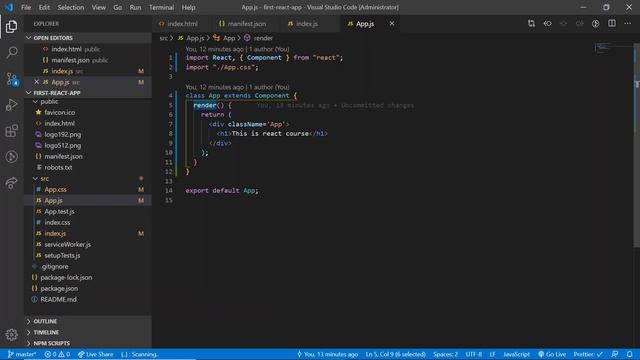Switch to the manifest.json tab
The height and width of the screenshot is (360, 640).
point(246,24)
